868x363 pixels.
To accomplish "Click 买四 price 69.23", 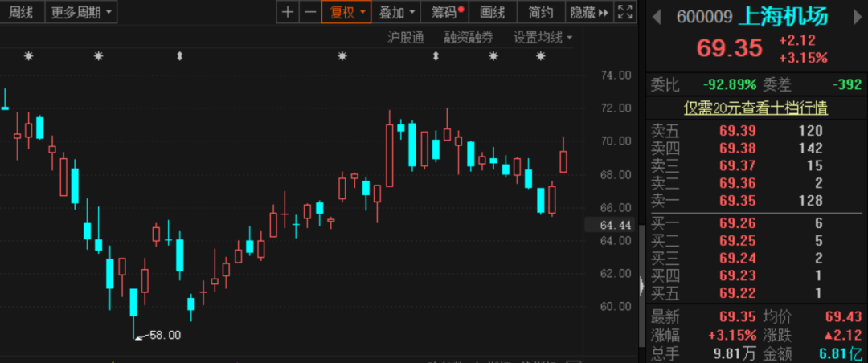I will point(737,275).
